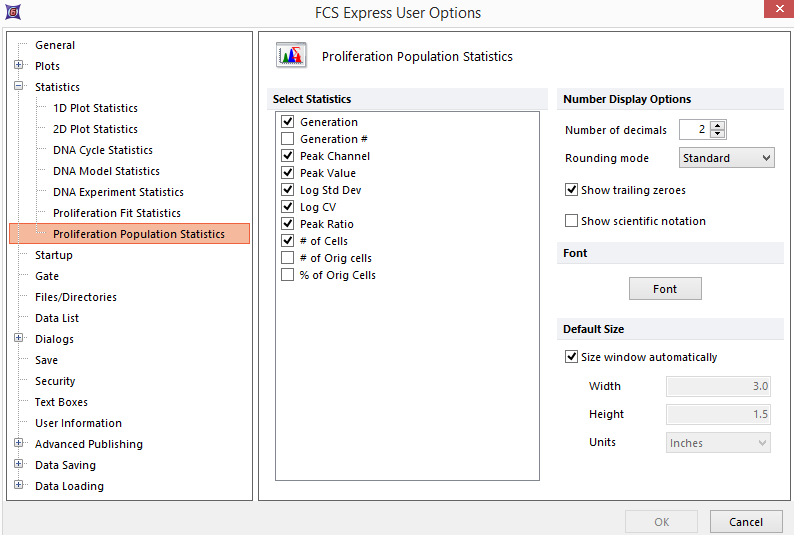Enable the Generation # checkbox
This screenshot has width=794, height=535.
tap(288, 139)
